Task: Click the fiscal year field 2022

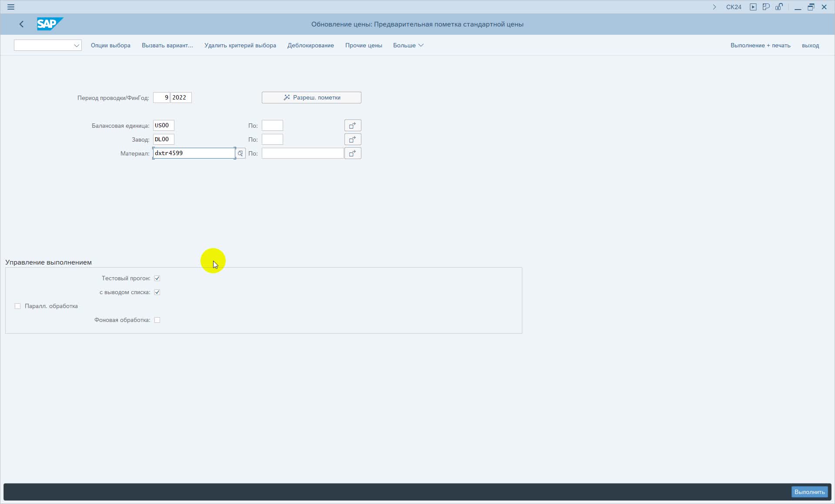Action: tap(181, 97)
